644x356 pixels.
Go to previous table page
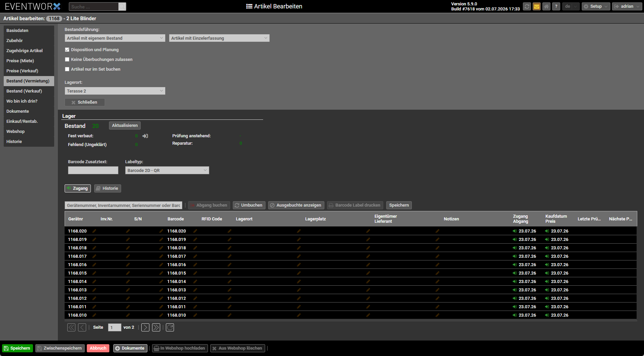pyautogui.click(x=82, y=327)
